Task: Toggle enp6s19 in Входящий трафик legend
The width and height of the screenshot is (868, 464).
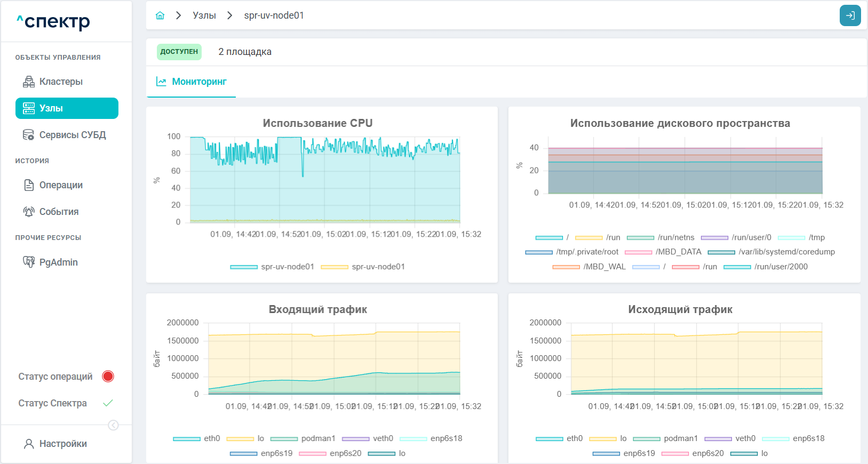Action: pos(261,453)
